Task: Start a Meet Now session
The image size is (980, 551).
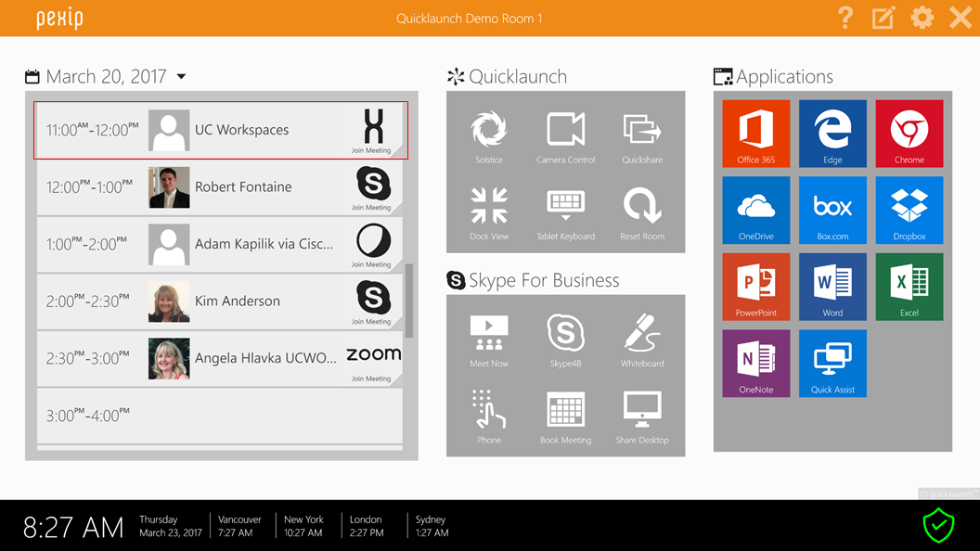Action: pyautogui.click(x=489, y=340)
